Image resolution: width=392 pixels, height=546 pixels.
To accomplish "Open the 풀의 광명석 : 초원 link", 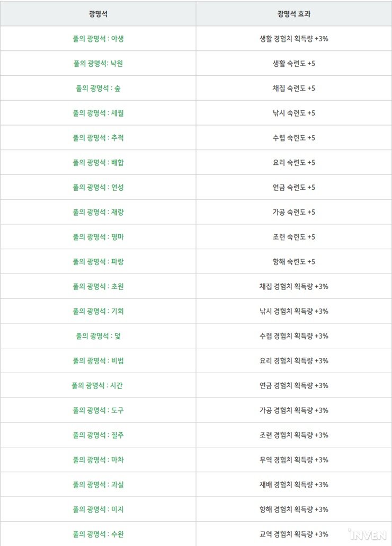I will (98, 286).
